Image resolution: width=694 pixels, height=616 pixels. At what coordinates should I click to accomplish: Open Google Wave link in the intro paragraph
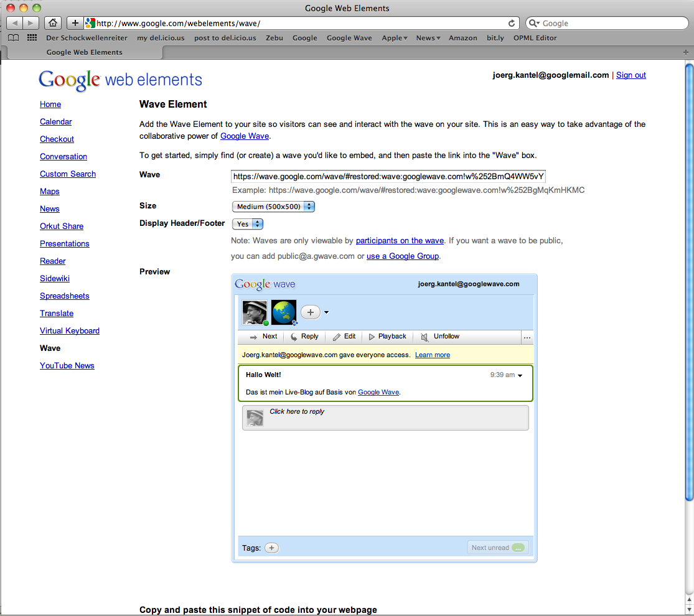click(245, 136)
